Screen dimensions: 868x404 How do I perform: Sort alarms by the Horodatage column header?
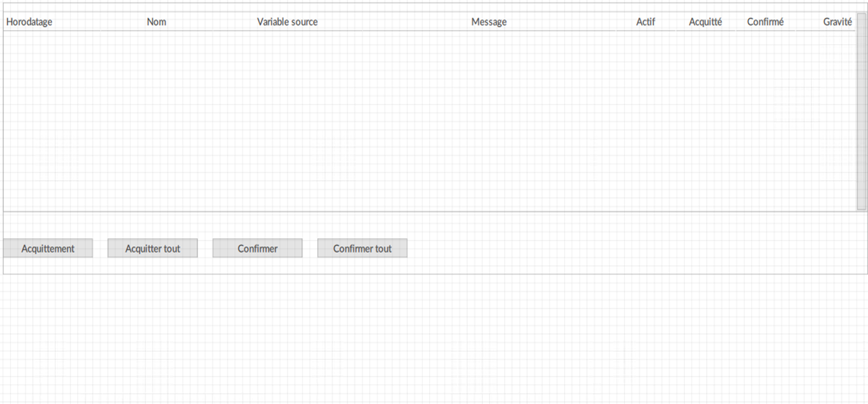[29, 22]
